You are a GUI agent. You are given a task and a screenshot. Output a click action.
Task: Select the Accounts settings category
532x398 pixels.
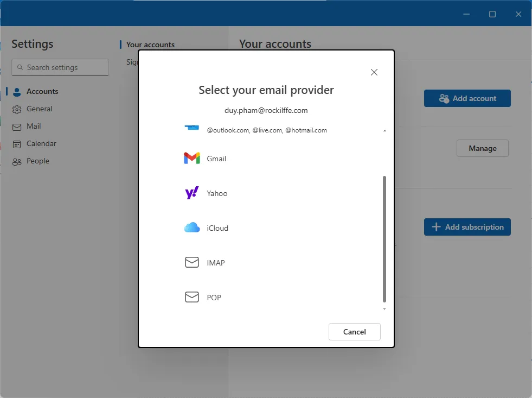click(x=42, y=91)
